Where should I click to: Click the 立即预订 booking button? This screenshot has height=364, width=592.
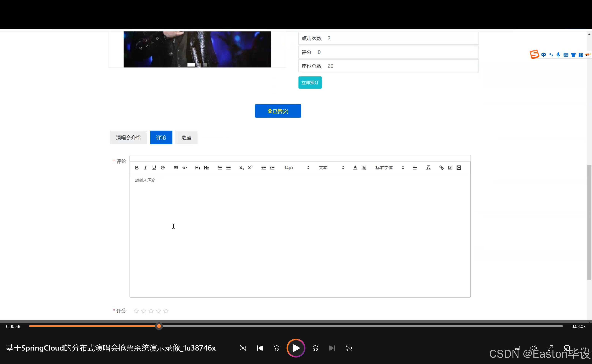[310, 83]
